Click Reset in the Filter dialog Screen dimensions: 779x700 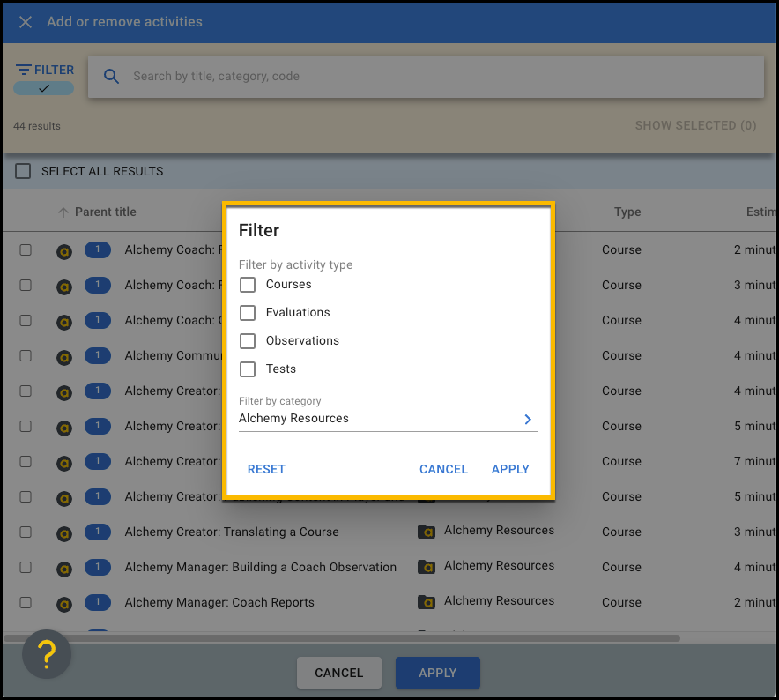pos(266,469)
